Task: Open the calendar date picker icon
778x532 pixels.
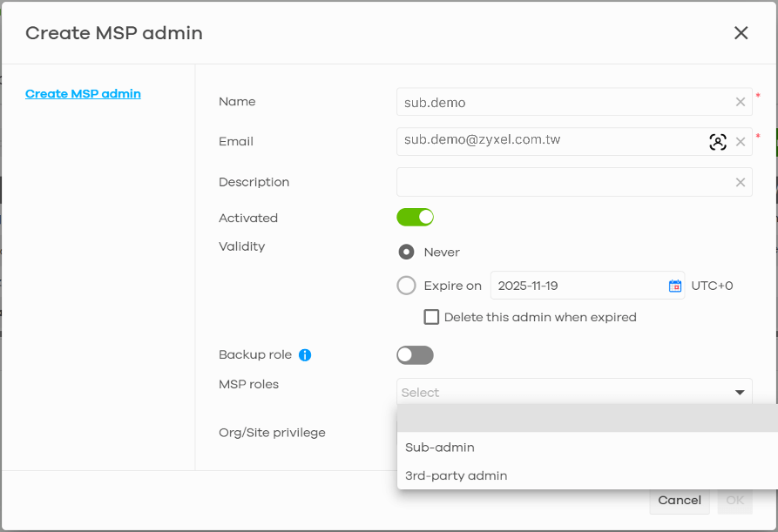Action: (674, 285)
